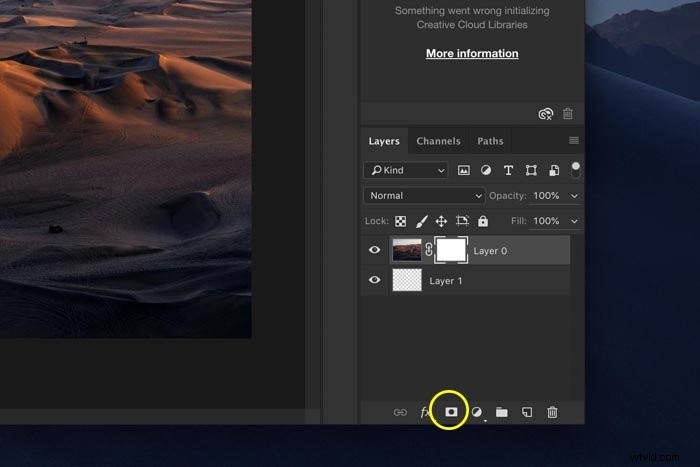
Task: Click the mask link chain on Layer 0
Action: [x=428, y=250]
